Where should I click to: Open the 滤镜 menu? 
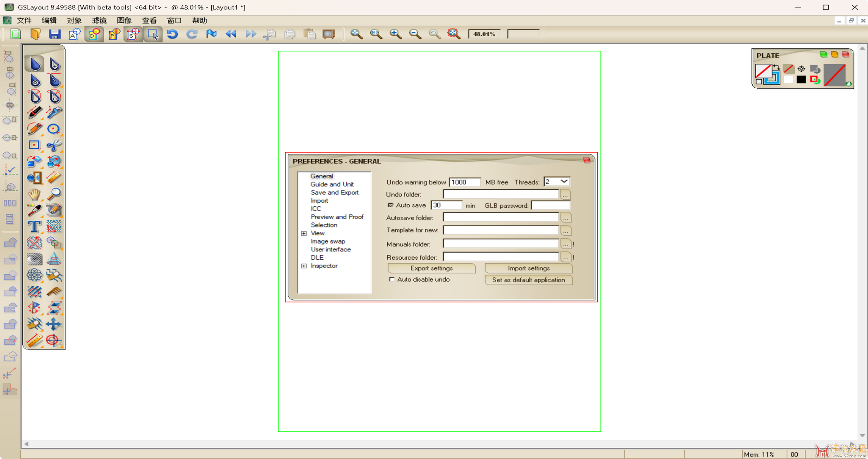99,20
